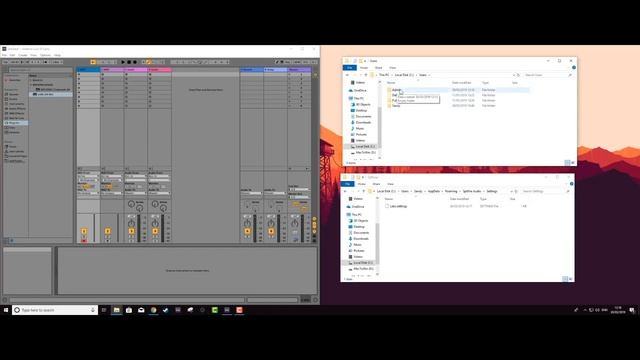Click Users breadcrumb in Settings window address
The height and width of the screenshot is (360, 640).
point(404,191)
